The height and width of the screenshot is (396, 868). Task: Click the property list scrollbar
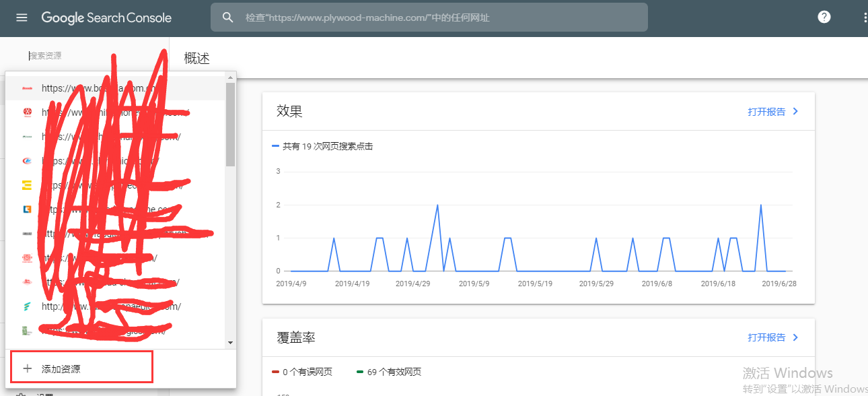tap(231, 125)
